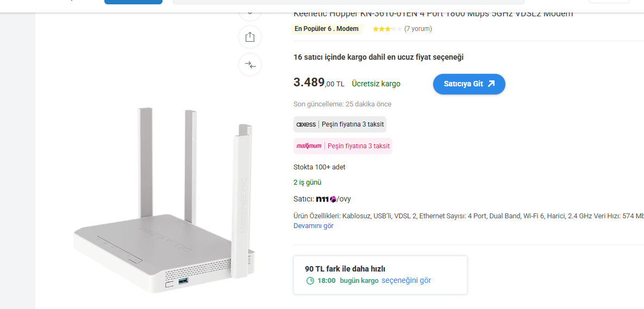Viewport: 644px width, 309px height.
Task: Expand product features with Devamını gör
Action: pos(314,226)
